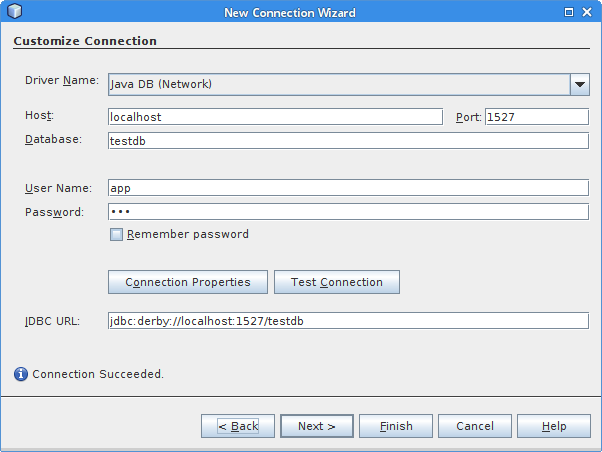Close the New Connection Wizard window
The image size is (602, 452).
(x=587, y=12)
